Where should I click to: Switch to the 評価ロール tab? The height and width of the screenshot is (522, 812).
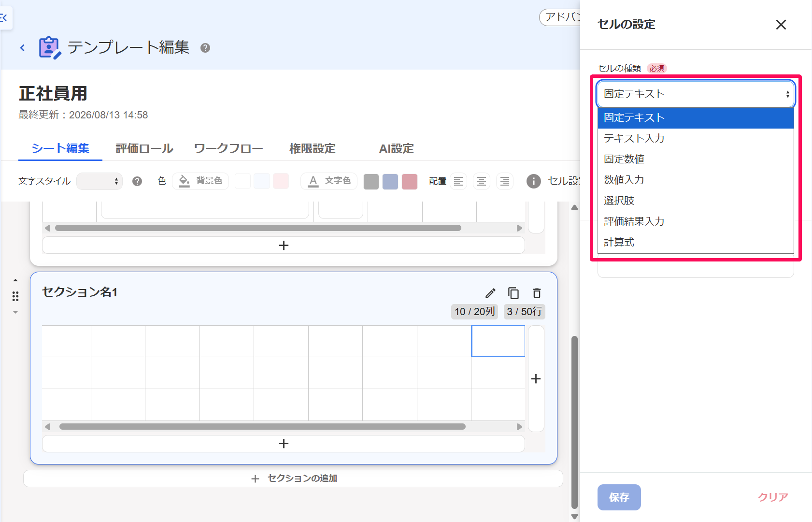click(x=144, y=148)
